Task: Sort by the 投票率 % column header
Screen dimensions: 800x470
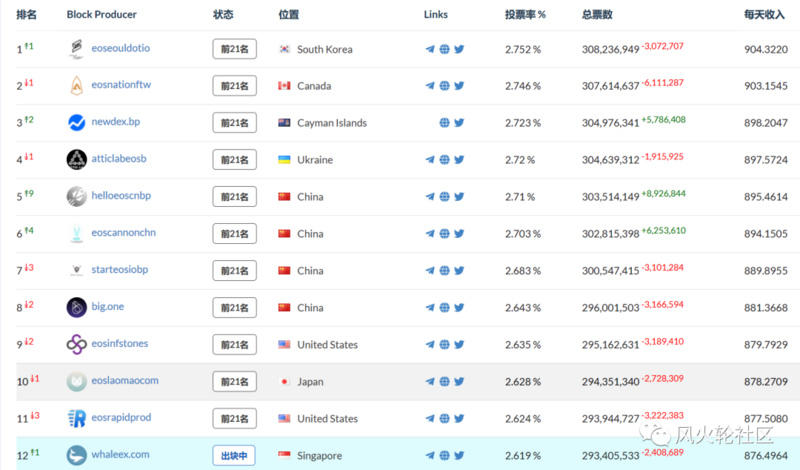Action: (x=525, y=14)
